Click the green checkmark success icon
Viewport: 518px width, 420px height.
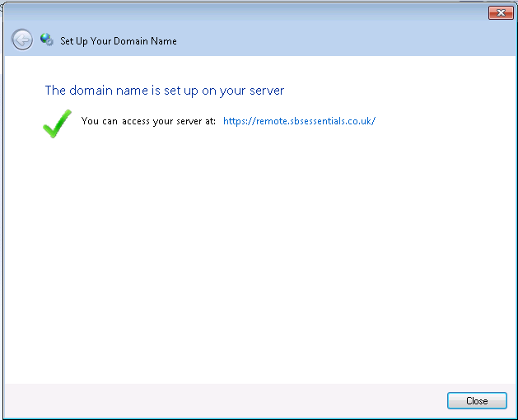click(57, 124)
